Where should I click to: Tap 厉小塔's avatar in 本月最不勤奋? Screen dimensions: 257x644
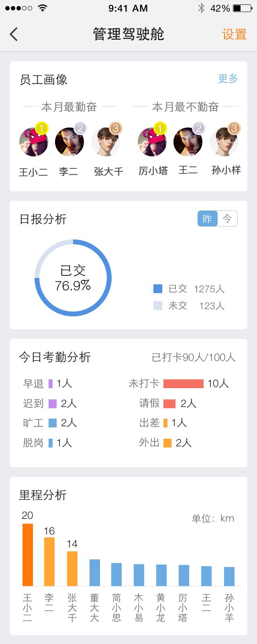click(x=152, y=142)
